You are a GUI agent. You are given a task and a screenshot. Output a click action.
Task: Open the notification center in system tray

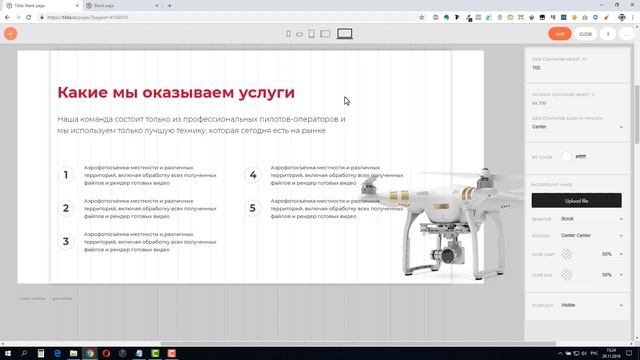[629, 353]
